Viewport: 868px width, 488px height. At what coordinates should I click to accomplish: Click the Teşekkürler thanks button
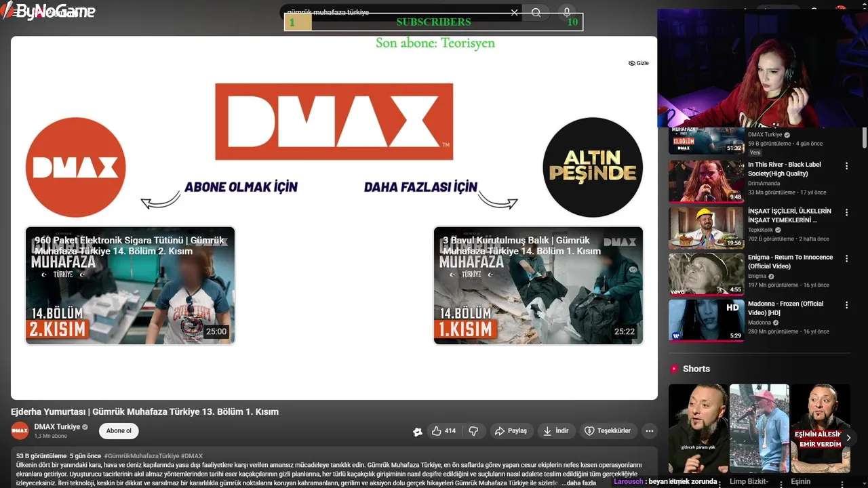click(x=608, y=431)
